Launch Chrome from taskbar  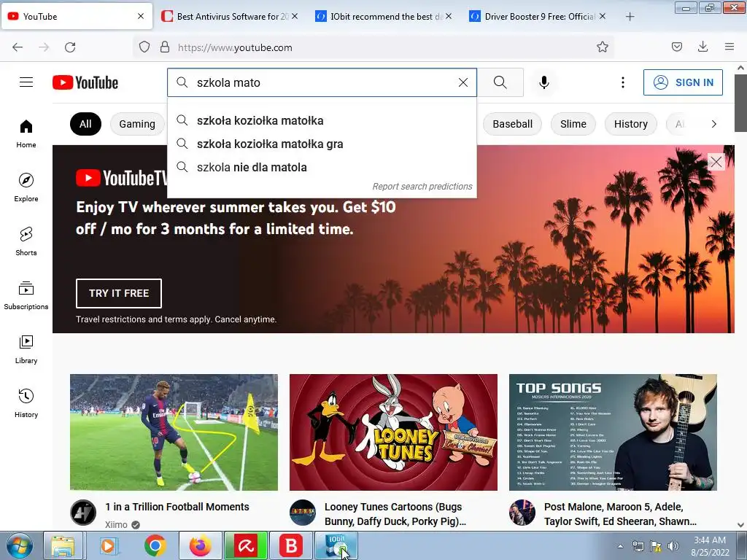155,545
